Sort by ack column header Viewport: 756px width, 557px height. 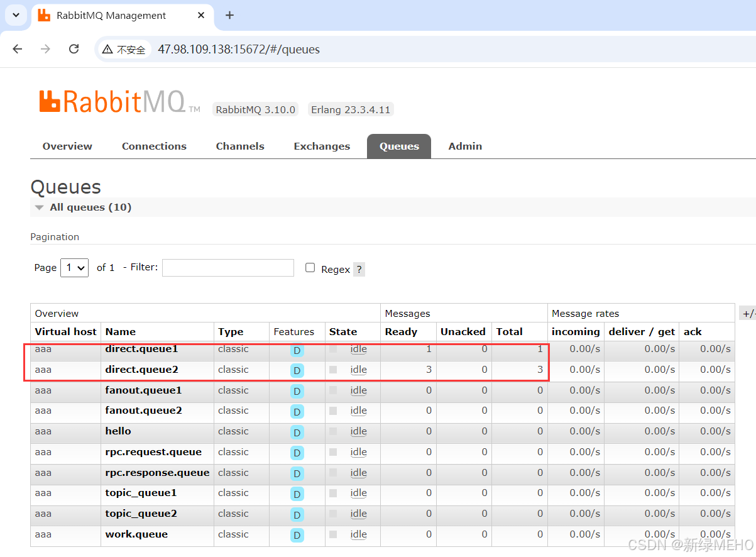tap(693, 331)
